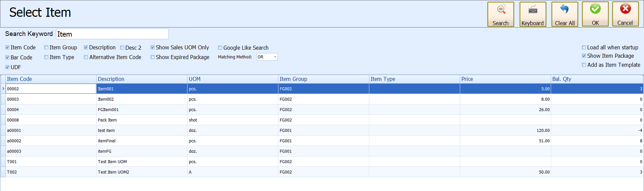Uncheck the Item Code checkbox
Screen dimensions: 644x191
coord(7,48)
